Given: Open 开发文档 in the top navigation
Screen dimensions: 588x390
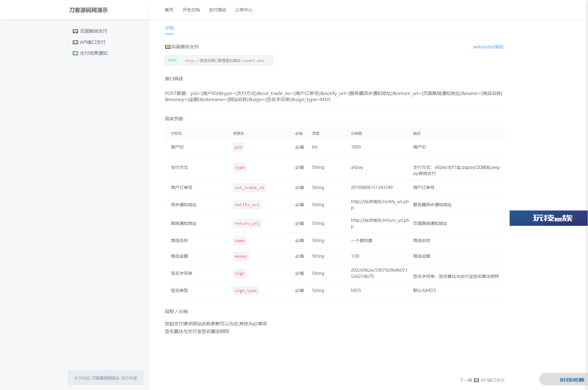Looking at the screenshot, I should coord(191,10).
